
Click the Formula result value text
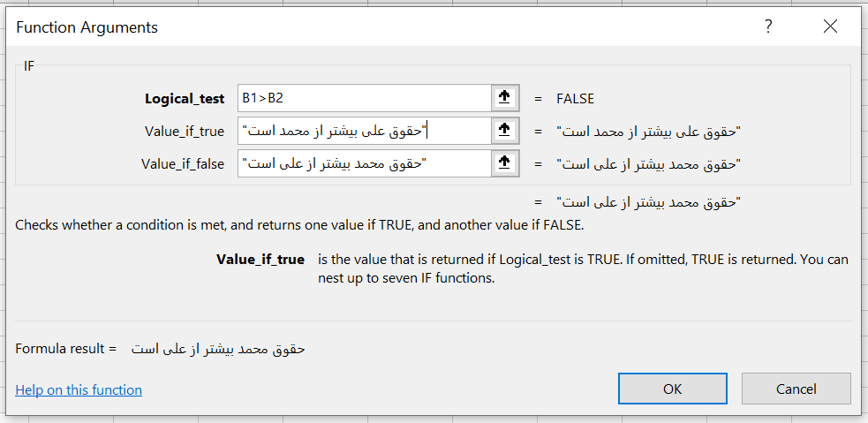(218, 349)
